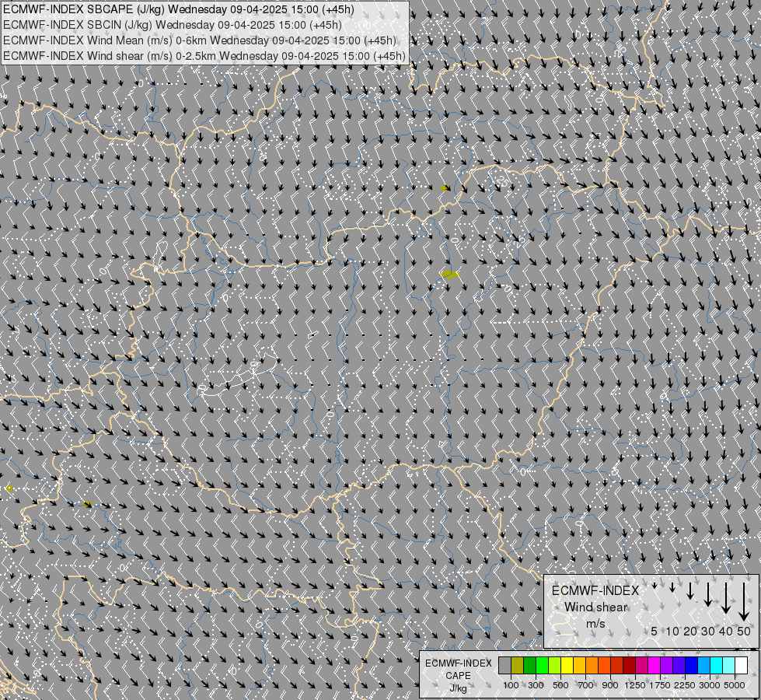This screenshot has width=761, height=700.
Task: Pick the pure yellow CAPE legend swatch
Action: 567,665
